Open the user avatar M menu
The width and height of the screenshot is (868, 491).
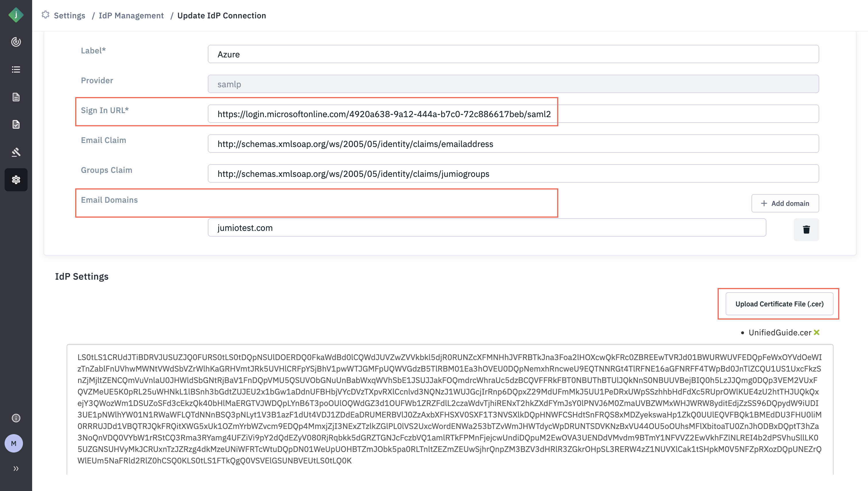(x=14, y=443)
